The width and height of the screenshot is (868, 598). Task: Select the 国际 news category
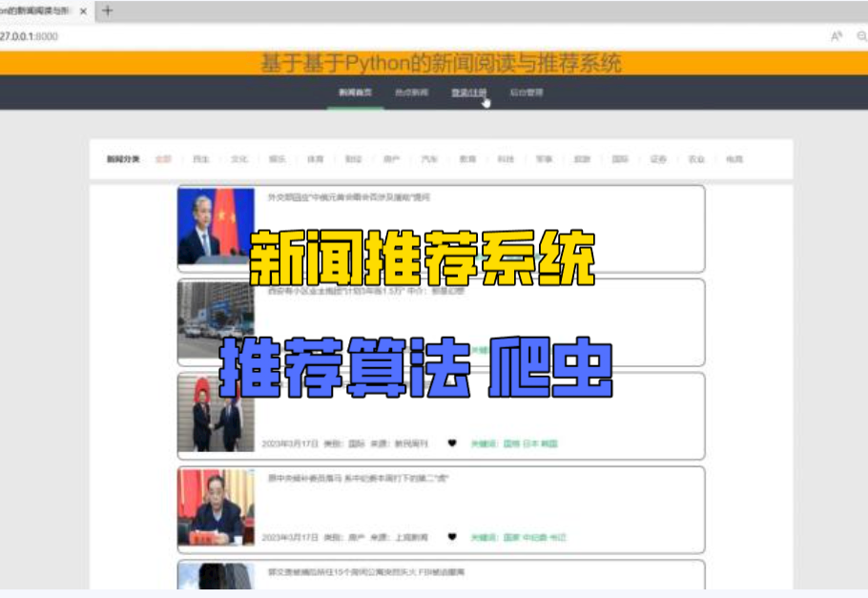pos(620,159)
